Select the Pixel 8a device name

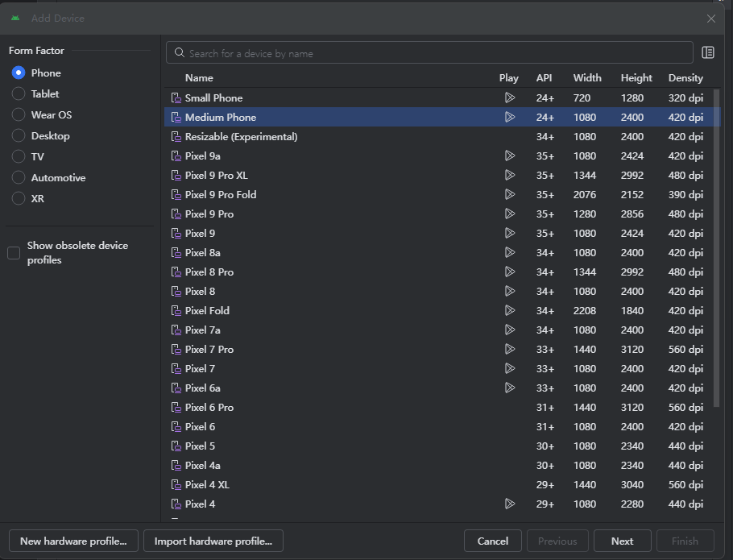[202, 252]
